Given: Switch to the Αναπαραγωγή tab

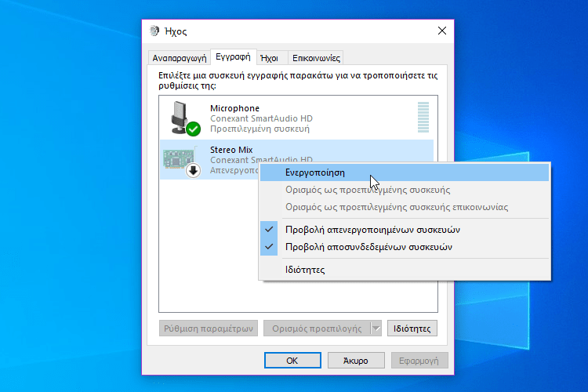Looking at the screenshot, I should pos(180,58).
